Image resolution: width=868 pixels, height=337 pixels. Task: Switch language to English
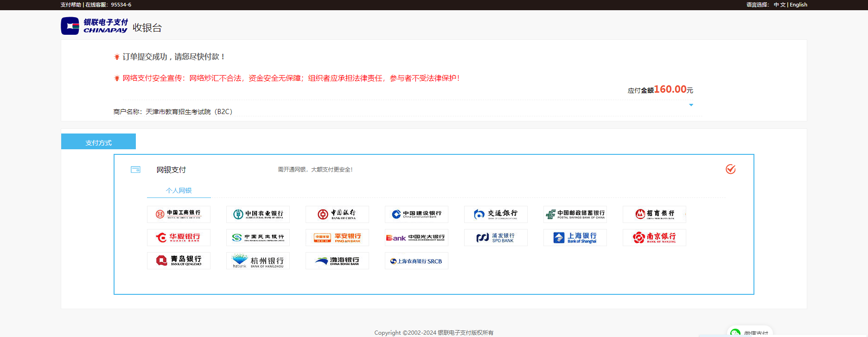[x=798, y=5]
